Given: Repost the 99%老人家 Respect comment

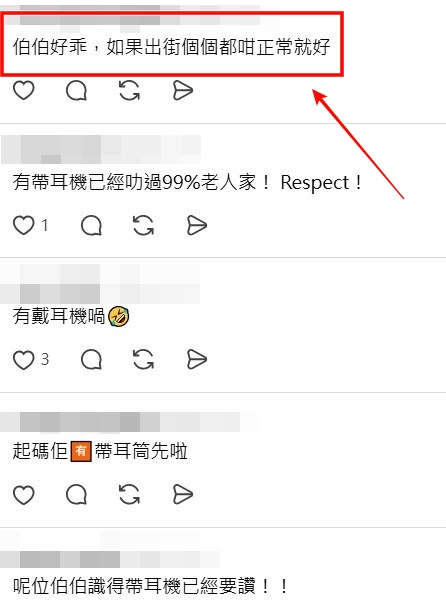Looking at the screenshot, I should click(x=143, y=225).
